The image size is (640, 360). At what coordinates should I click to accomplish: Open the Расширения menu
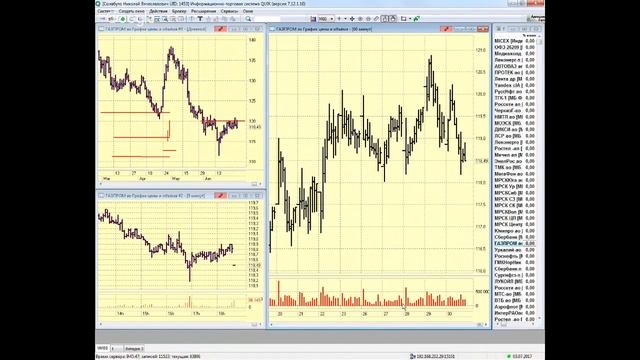click(203, 11)
